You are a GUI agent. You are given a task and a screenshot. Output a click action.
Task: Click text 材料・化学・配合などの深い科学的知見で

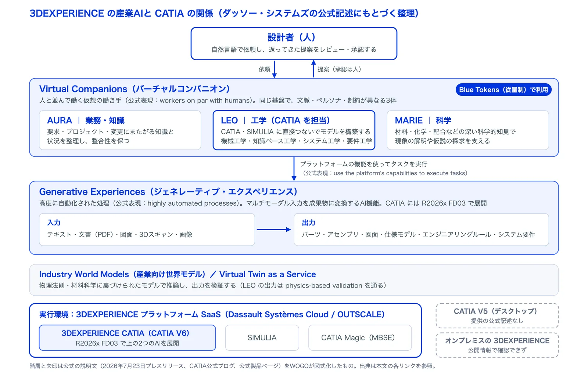[455, 131]
